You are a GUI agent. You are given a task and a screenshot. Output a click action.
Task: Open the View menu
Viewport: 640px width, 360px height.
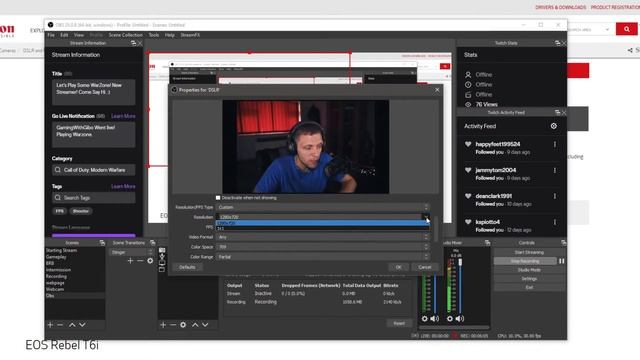pyautogui.click(x=79, y=35)
